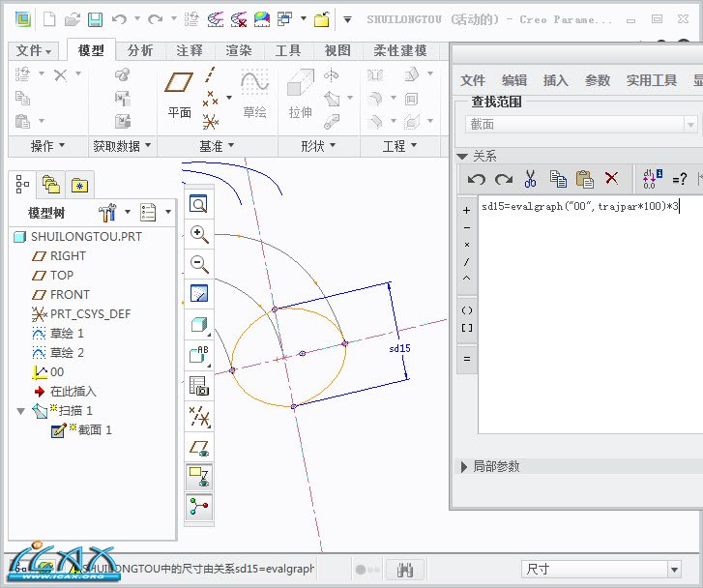
Task: Insert the equals operator into relation
Action: pos(467,359)
